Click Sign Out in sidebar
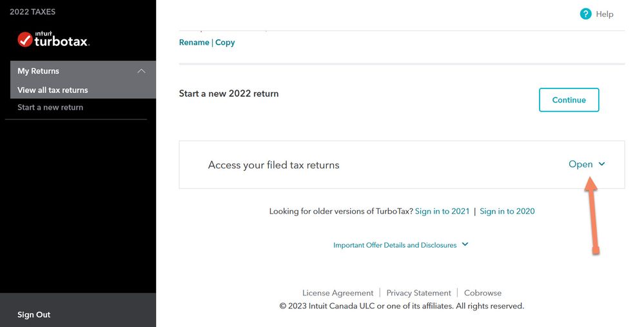Image resolution: width=644 pixels, height=327 pixels. pos(34,315)
